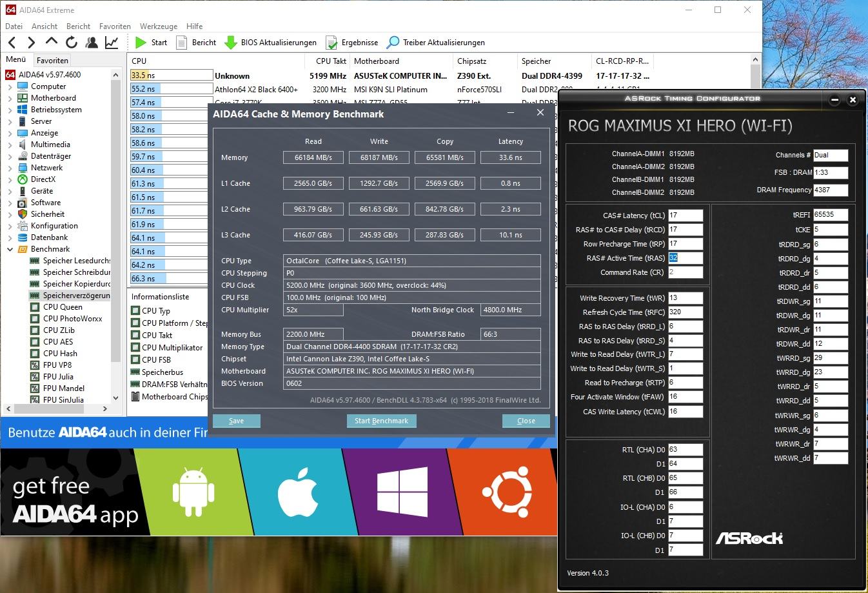Open the Werkzeuge menu

159,26
